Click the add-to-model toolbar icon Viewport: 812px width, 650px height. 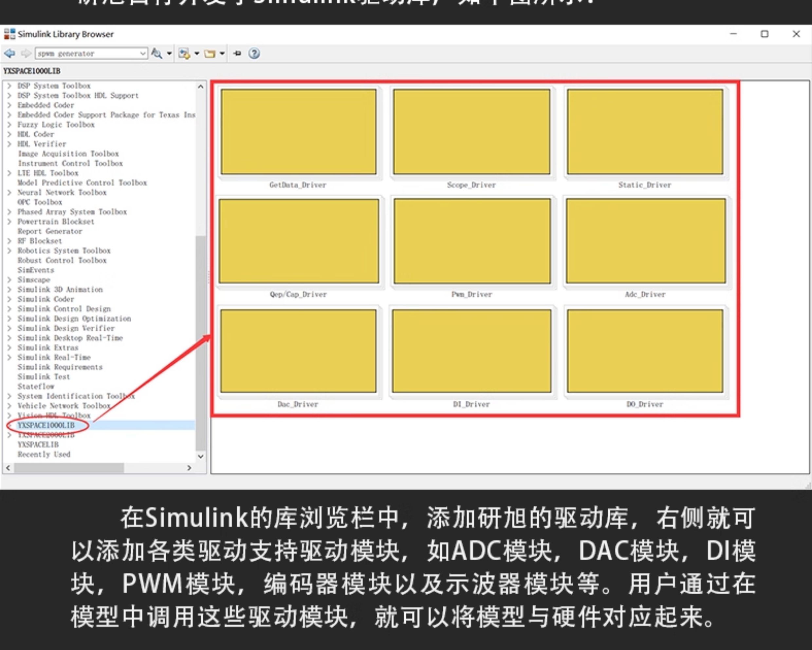184,54
